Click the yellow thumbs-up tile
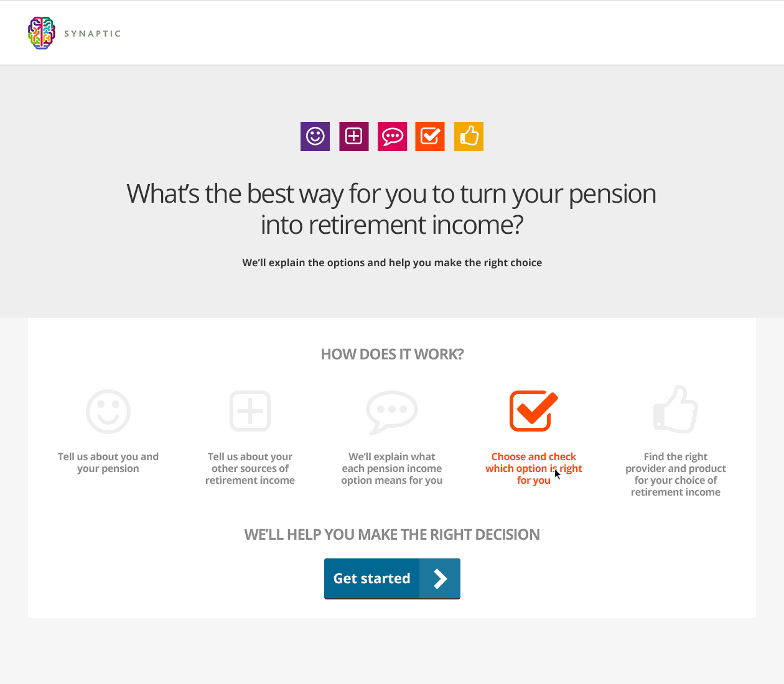This screenshot has width=784, height=684. pyautogui.click(x=469, y=136)
